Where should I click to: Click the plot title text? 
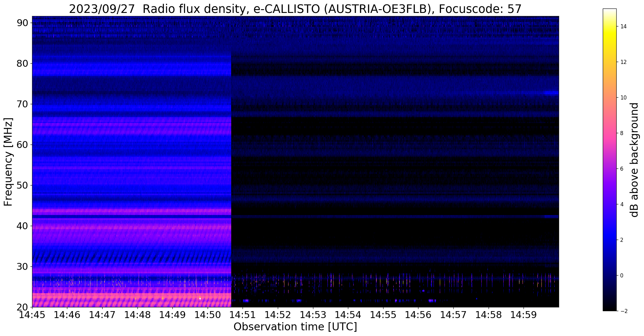[x=295, y=9]
